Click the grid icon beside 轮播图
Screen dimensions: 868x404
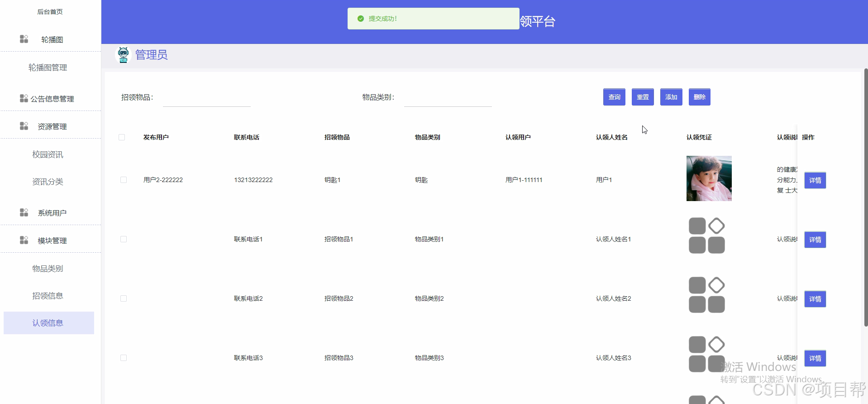(24, 39)
